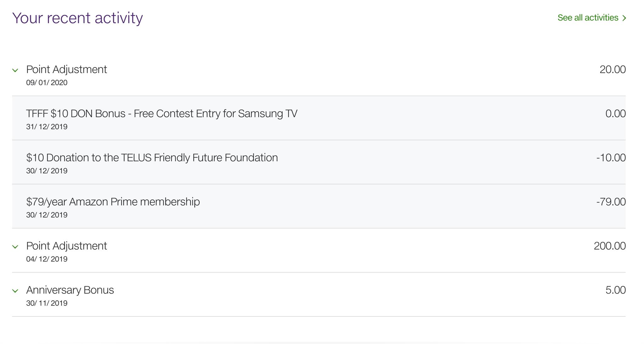Select the $79/year Amazon Prime membership entry
644x344 pixels.
pos(113,202)
